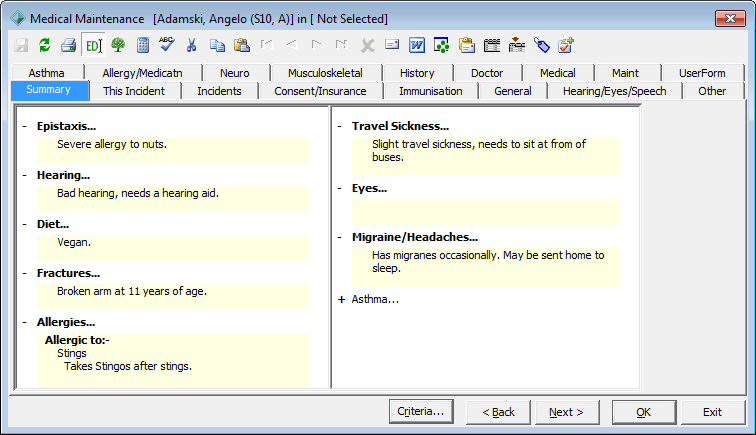Collapse the Eyes section
Image resolution: width=756 pixels, height=435 pixels.
[x=340, y=189]
